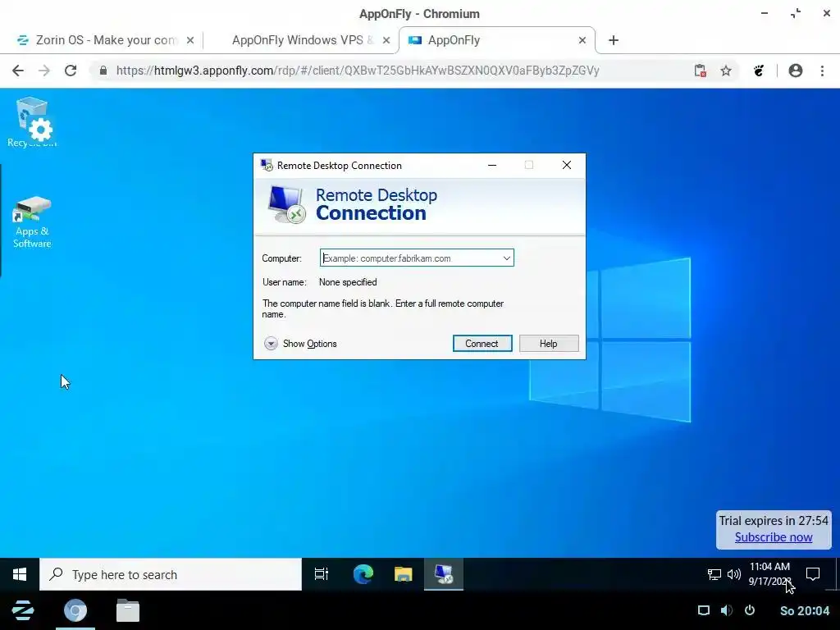Reload the AppOnFly page

71,71
